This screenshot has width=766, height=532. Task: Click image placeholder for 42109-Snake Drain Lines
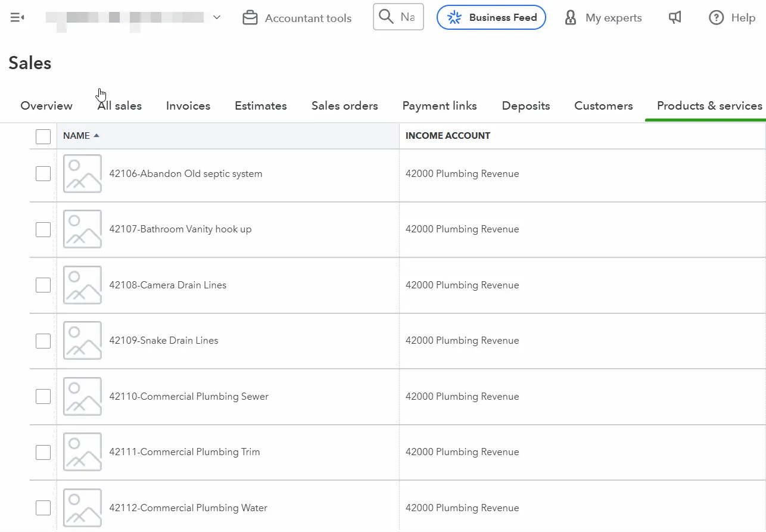(82, 341)
